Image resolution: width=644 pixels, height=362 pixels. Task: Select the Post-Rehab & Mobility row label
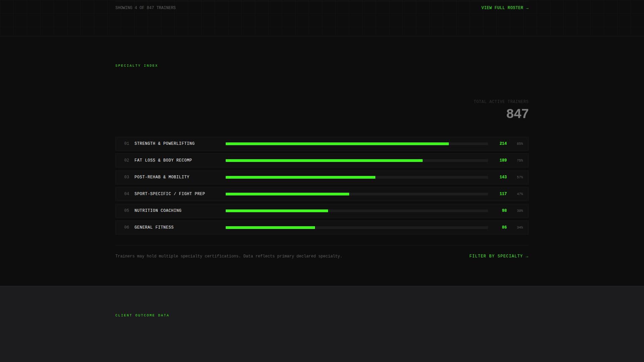coord(162,177)
